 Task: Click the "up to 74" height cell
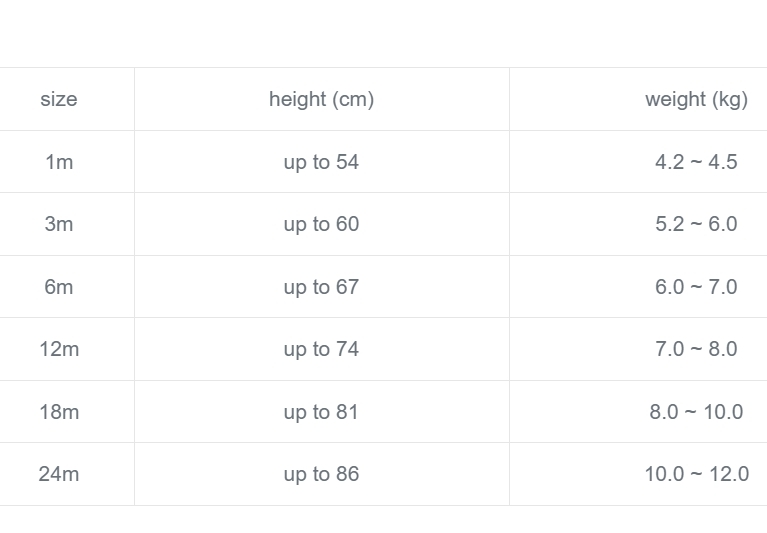pos(321,349)
